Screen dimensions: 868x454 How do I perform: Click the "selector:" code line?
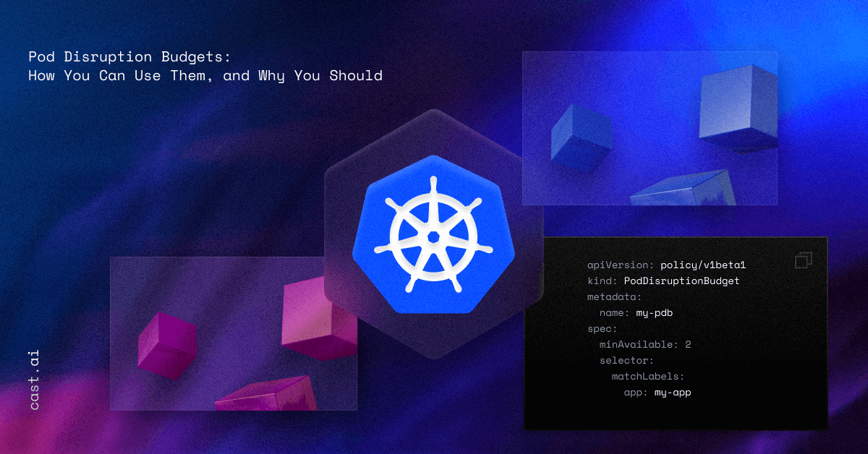coord(626,361)
